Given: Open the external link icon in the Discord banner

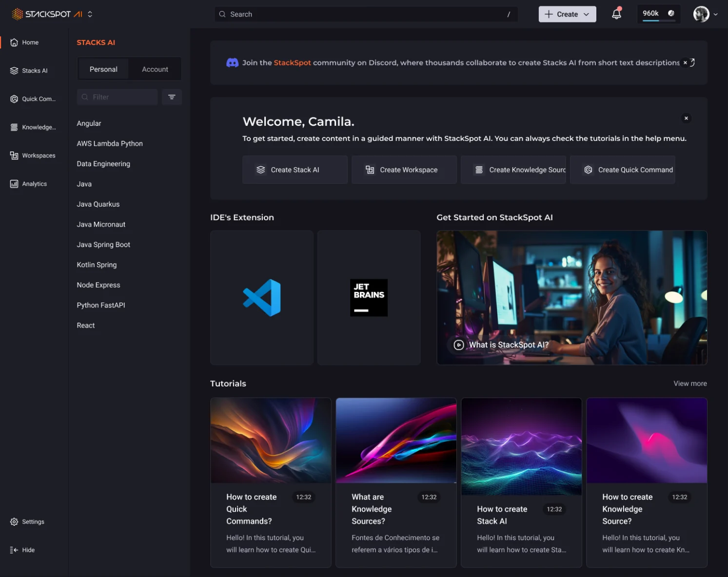Looking at the screenshot, I should click(x=692, y=62).
